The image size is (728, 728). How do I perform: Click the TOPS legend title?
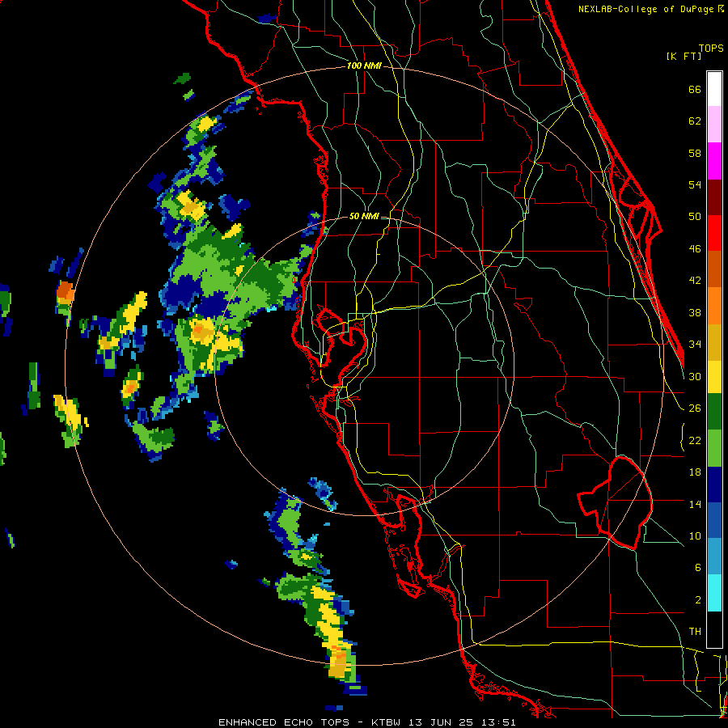pos(711,48)
